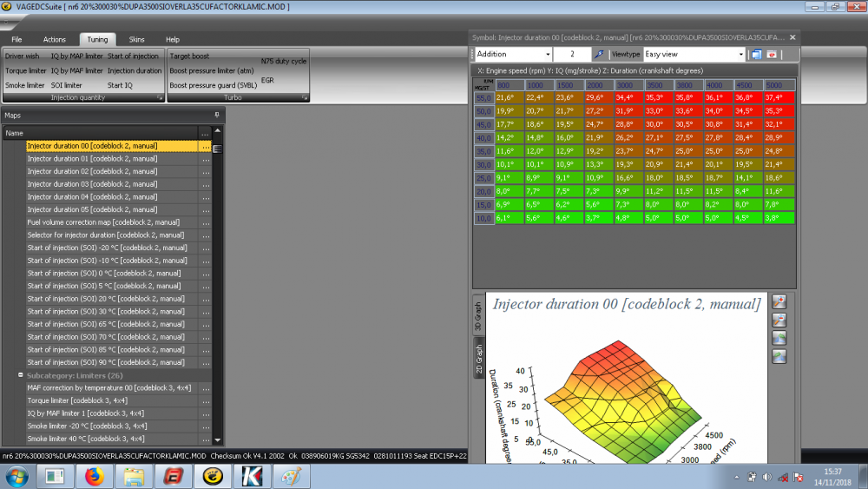This screenshot has width=868, height=489.
Task: Click the operation value field showing 2
Action: 572,54
